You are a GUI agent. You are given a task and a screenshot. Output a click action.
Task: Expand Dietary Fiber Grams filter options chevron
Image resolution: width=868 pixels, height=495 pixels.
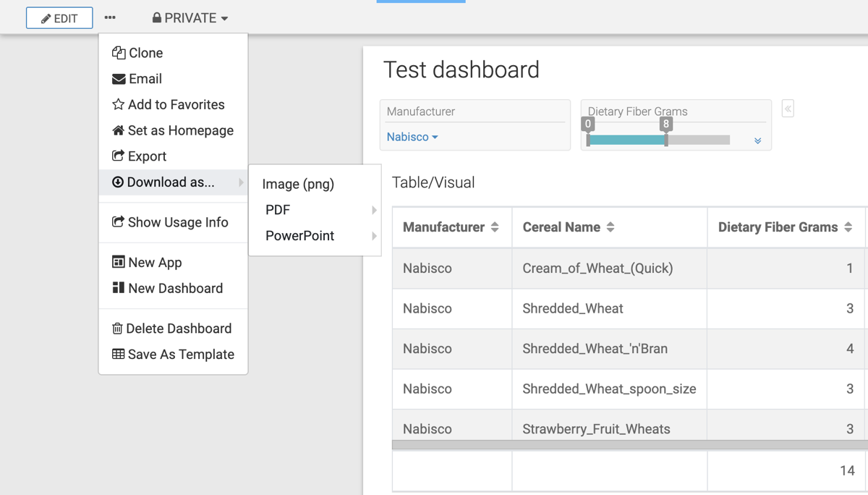click(757, 141)
